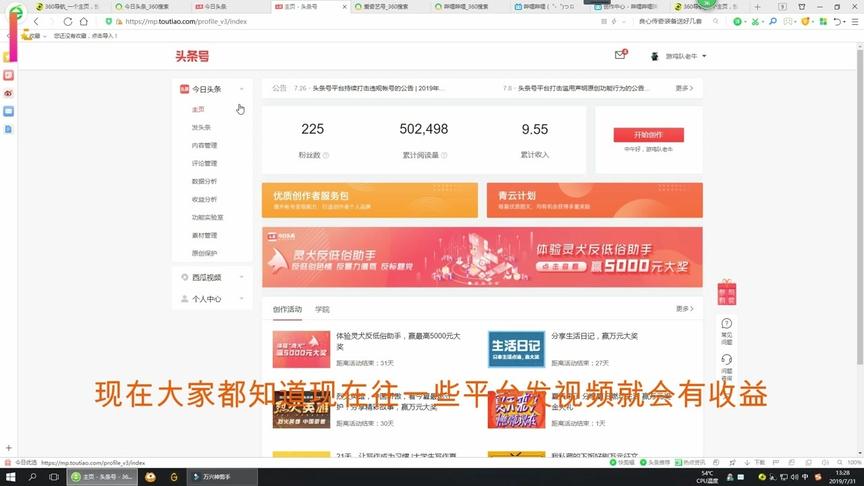The height and width of the screenshot is (486, 864).
Task: Collapse the 今日头条 sidebar section
Action: [x=241, y=89]
